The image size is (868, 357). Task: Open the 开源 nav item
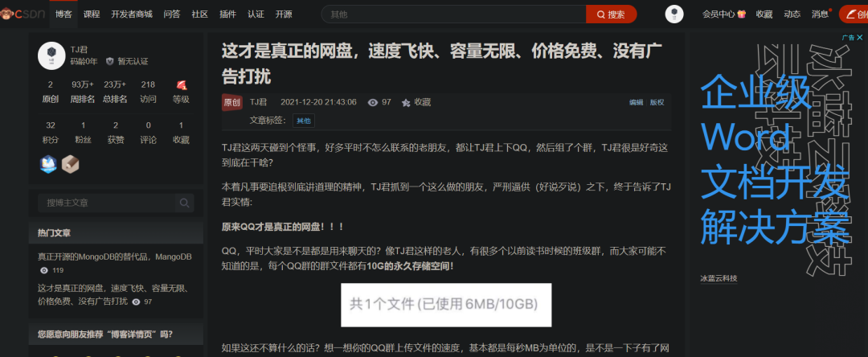click(284, 14)
